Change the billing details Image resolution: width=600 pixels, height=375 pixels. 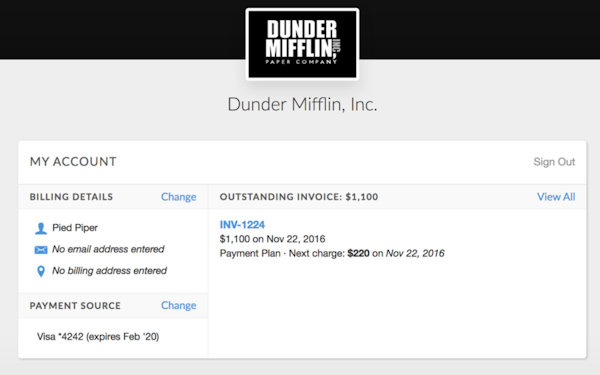(178, 197)
